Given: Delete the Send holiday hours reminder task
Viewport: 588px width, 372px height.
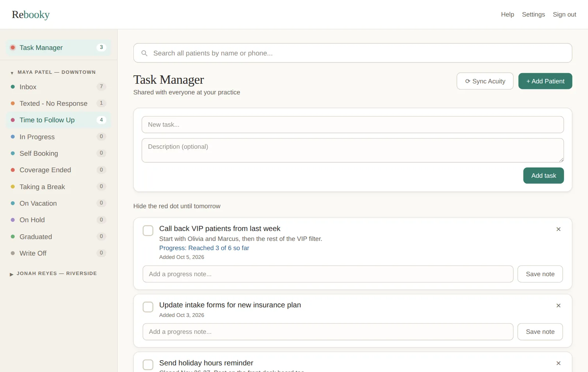Looking at the screenshot, I should (x=558, y=363).
